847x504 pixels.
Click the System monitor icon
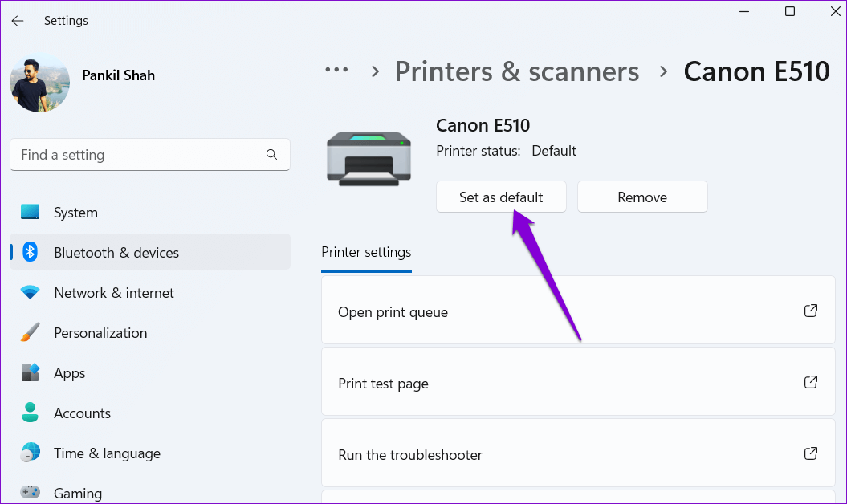tap(31, 212)
